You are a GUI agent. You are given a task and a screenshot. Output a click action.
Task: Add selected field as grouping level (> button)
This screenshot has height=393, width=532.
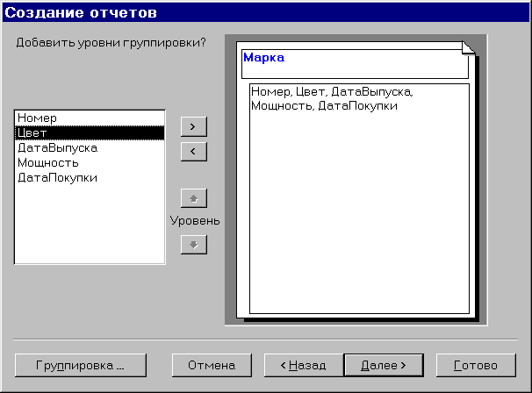[194, 127]
